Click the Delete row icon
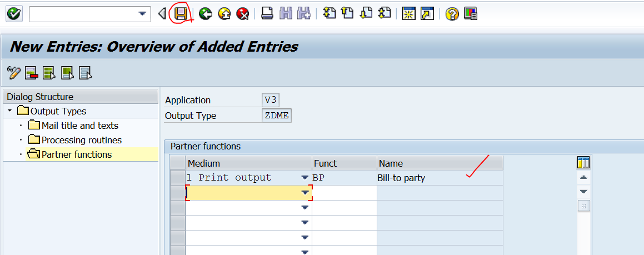Image resolution: width=644 pixels, height=255 pixels. tap(31, 73)
